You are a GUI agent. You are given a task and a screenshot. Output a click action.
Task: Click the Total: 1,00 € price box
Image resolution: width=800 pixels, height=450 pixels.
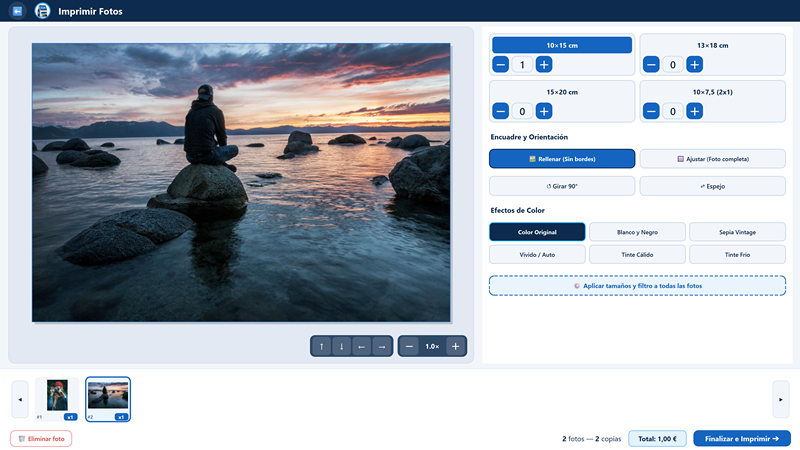pyautogui.click(x=657, y=439)
